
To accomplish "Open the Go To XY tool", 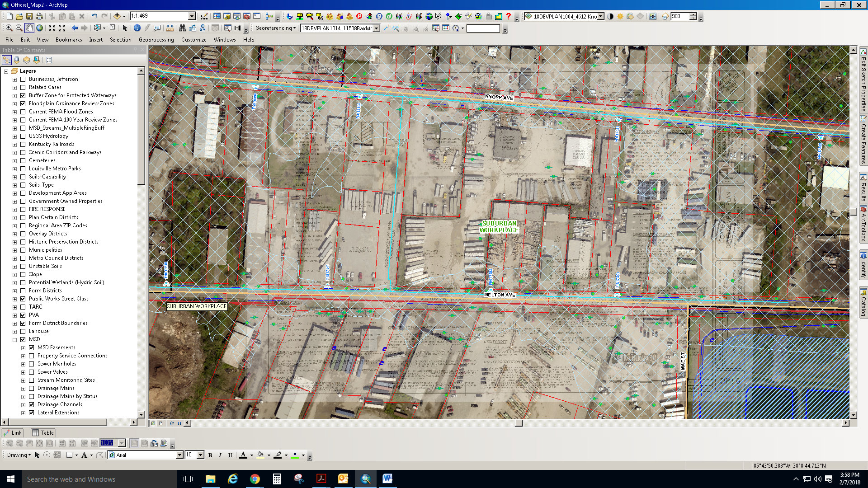I will coord(202,28).
